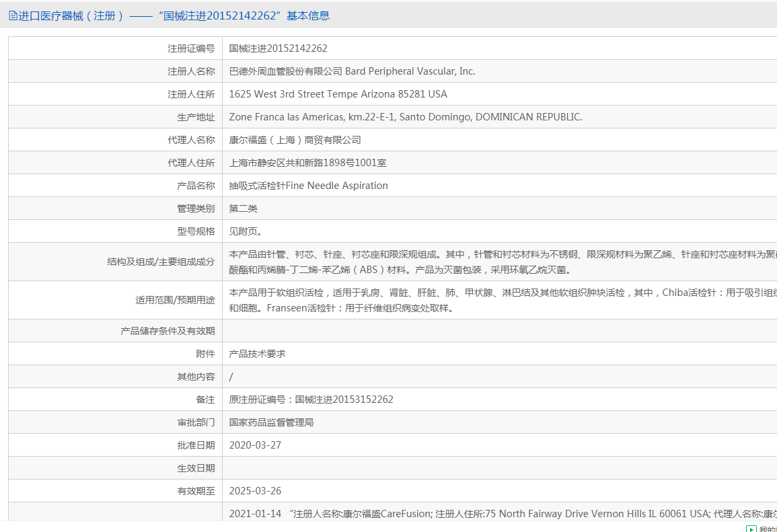Click expiry date 2025-03-26
The width and height of the screenshot is (777, 532).
(x=255, y=491)
